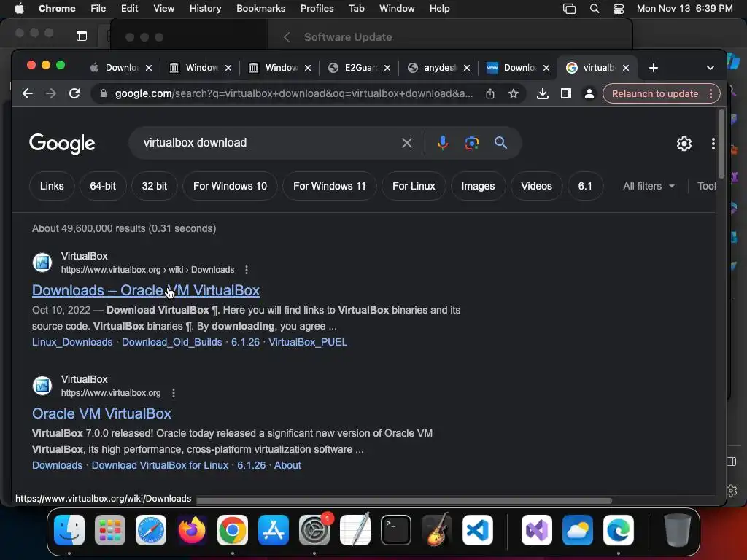Bookmark page with the star icon
This screenshot has width=747, height=560.
coord(513,93)
